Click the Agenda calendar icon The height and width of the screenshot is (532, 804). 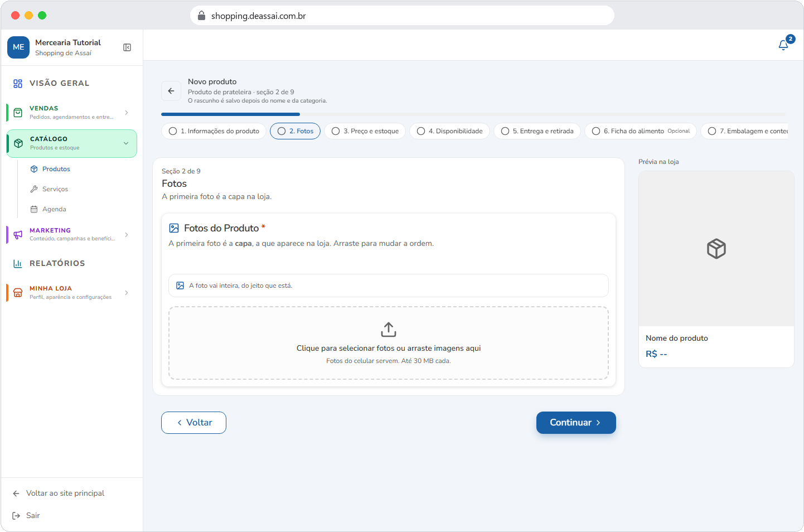(34, 209)
